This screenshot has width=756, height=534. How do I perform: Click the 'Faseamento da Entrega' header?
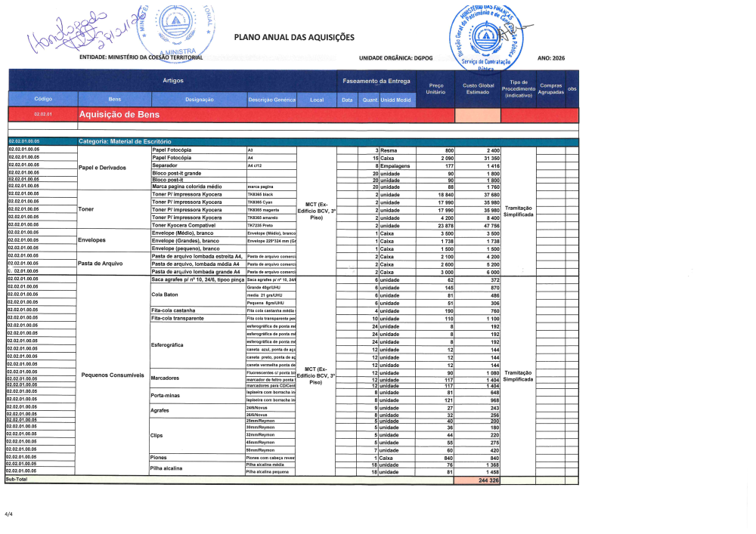(x=376, y=81)
